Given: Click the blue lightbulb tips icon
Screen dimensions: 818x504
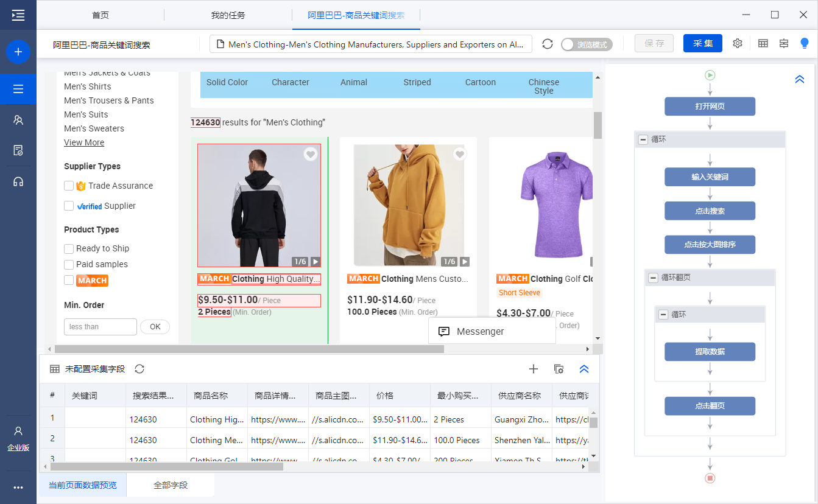Looking at the screenshot, I should pos(805,43).
